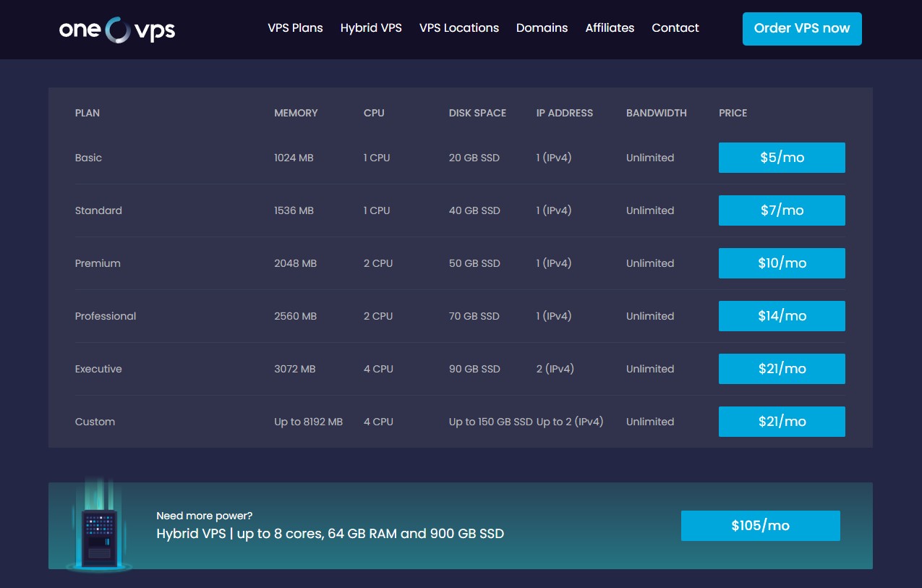Screen dimensions: 922x588
Task: Click the Professional plan name
Action: (106, 316)
